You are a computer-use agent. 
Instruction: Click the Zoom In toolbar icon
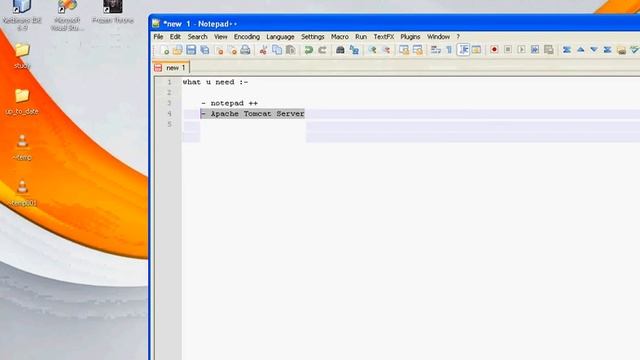pyautogui.click(x=372, y=50)
